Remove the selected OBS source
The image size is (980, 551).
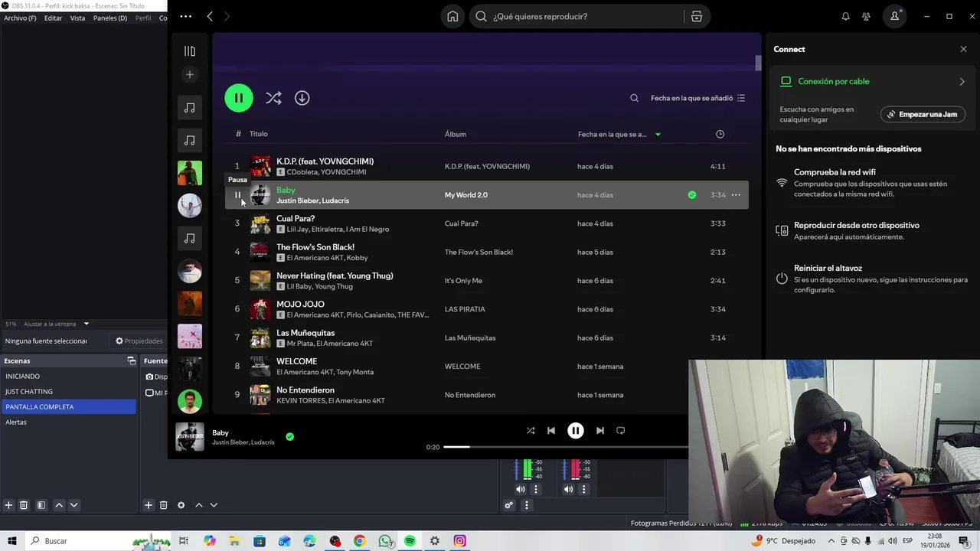tap(163, 505)
